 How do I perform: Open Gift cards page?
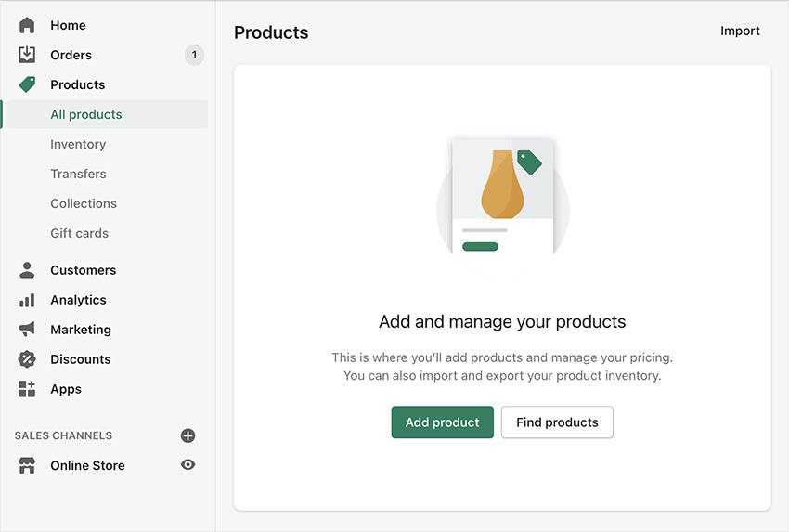tap(80, 233)
